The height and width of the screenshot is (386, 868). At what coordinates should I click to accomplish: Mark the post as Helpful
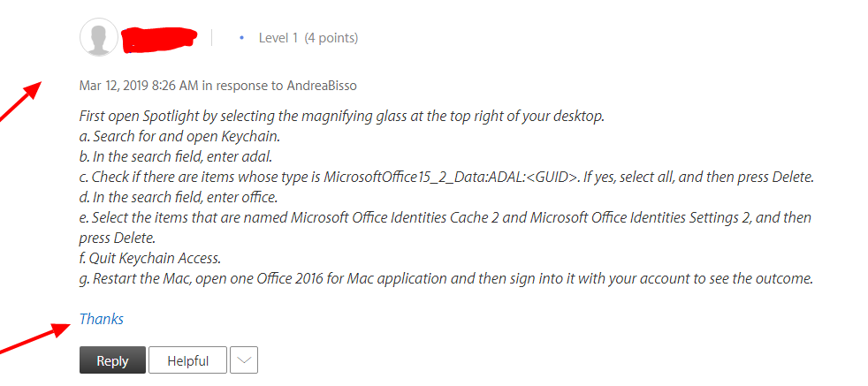pyautogui.click(x=187, y=360)
